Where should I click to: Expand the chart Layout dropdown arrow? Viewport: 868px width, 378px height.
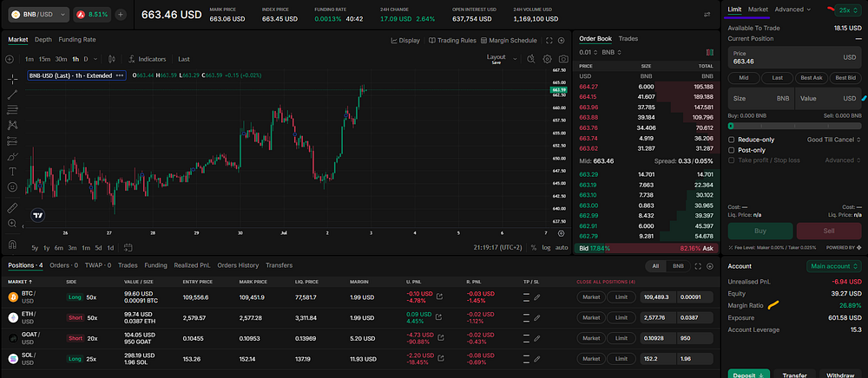tap(515, 59)
